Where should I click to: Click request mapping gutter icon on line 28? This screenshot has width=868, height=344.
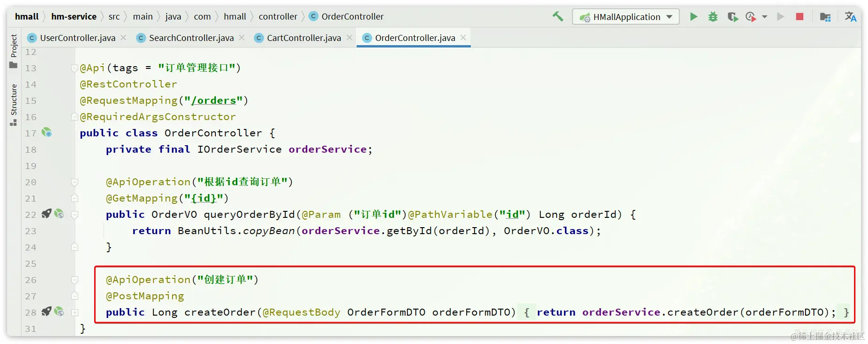click(46, 312)
